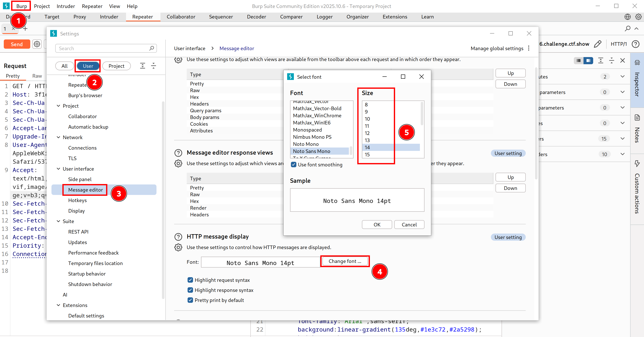Open the Intruder menu in menu bar

66,6
